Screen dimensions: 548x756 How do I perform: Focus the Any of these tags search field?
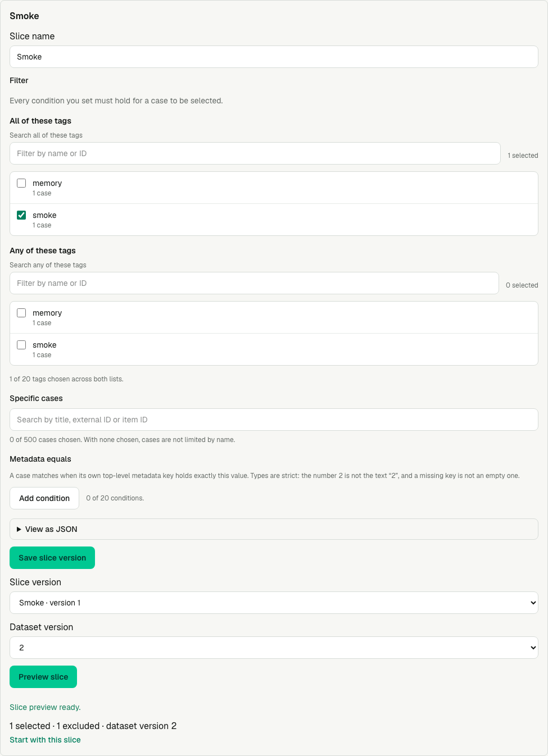pos(254,283)
